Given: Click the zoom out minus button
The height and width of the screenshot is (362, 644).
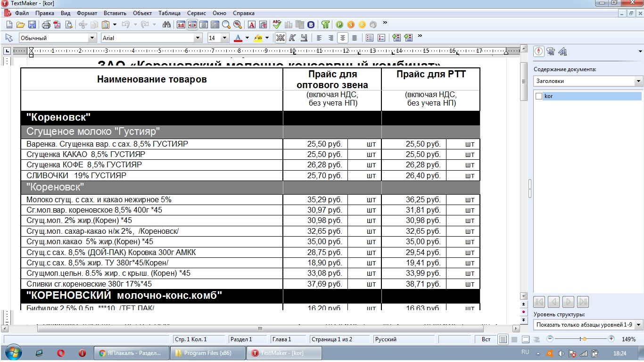Looking at the screenshot, I should click(x=550, y=339).
